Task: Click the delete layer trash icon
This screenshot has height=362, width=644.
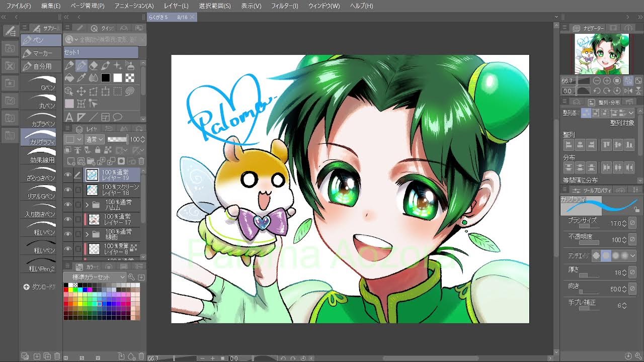Action: coord(141,161)
